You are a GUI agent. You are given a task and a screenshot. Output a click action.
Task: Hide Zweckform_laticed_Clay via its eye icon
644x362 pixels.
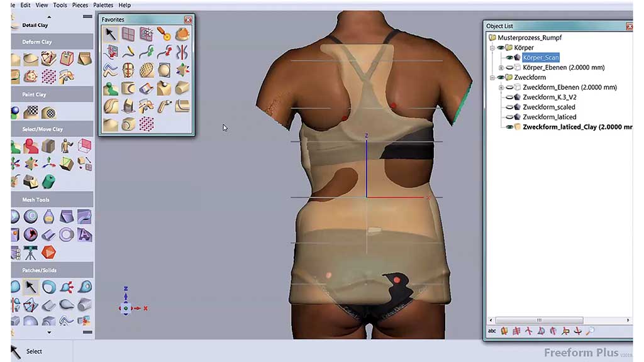point(509,127)
